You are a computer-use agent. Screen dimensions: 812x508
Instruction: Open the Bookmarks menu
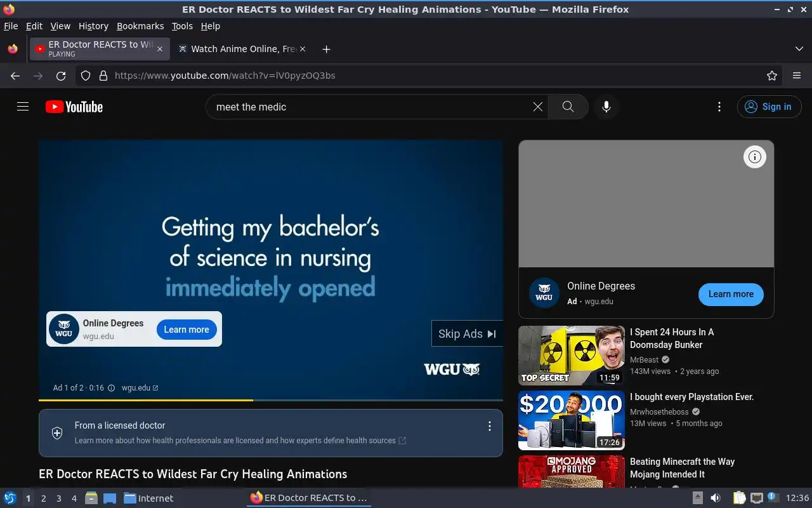click(x=140, y=26)
